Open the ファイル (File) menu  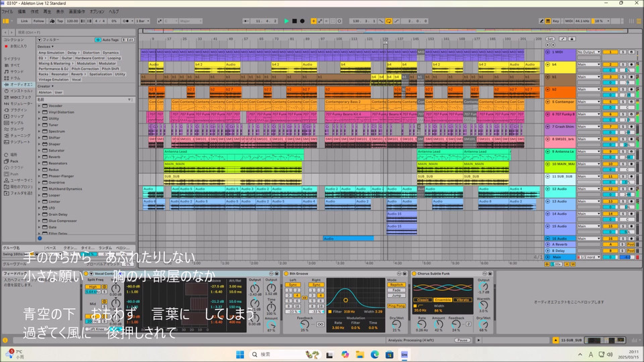pos(7,11)
